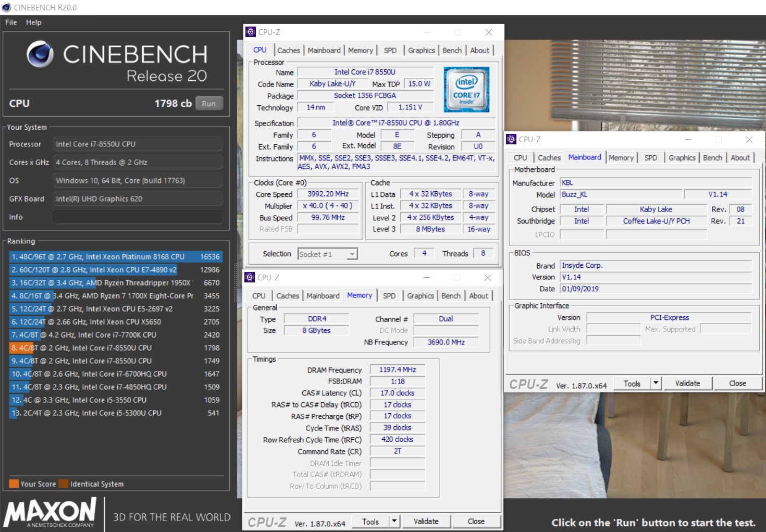
Task: Click the CPU-Z icon of the Mainboard window
Action: tap(511, 139)
